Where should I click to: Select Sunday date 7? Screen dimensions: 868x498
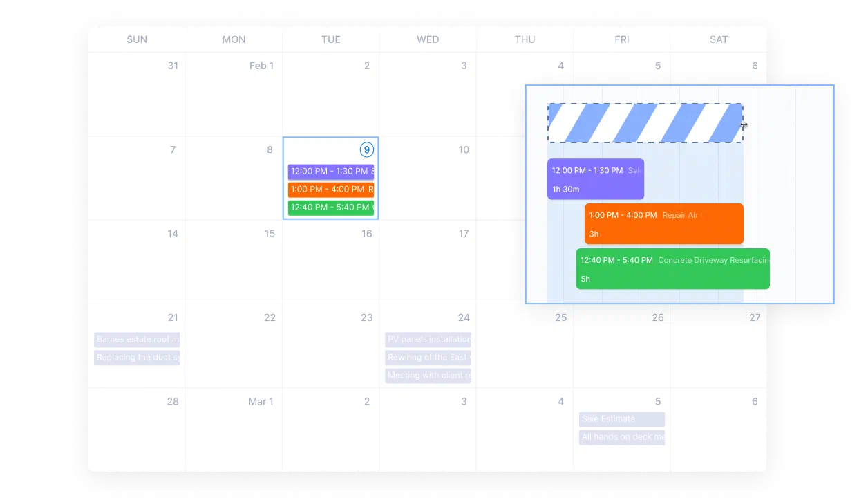tap(173, 149)
